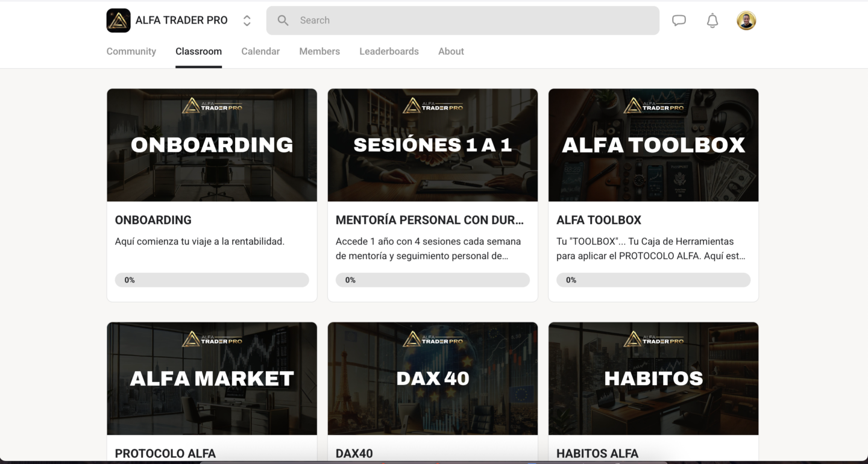Screen dimensions: 868x464
Task: Click the Alfa Trader Pro logo icon
Action: pos(118,20)
